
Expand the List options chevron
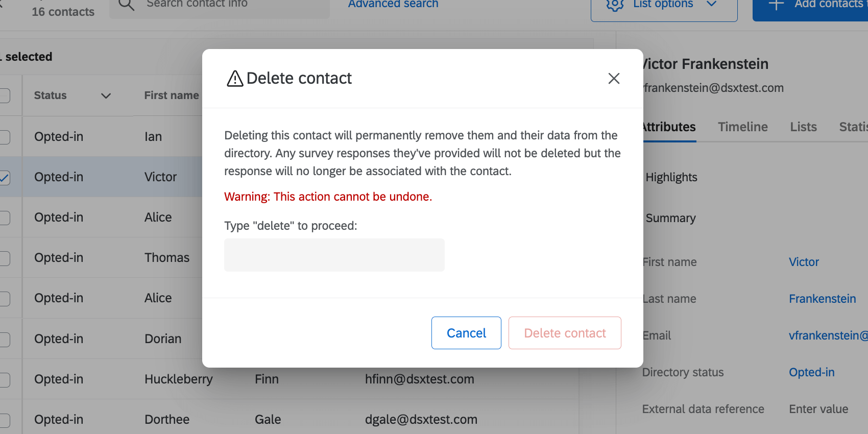click(x=712, y=4)
